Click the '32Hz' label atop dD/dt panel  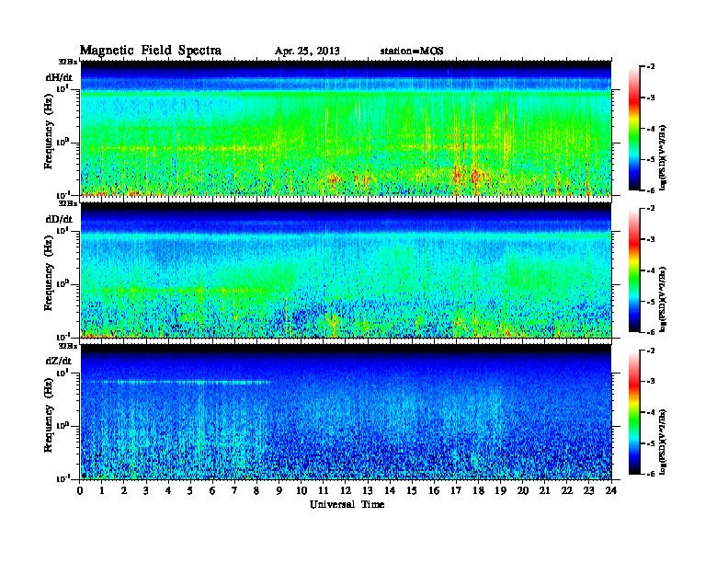click(x=67, y=203)
